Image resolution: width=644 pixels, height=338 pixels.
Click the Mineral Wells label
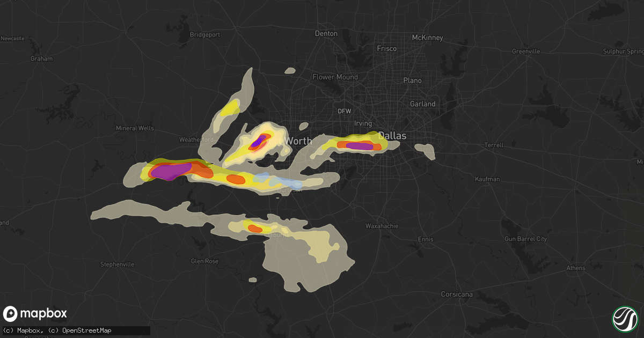pos(135,128)
